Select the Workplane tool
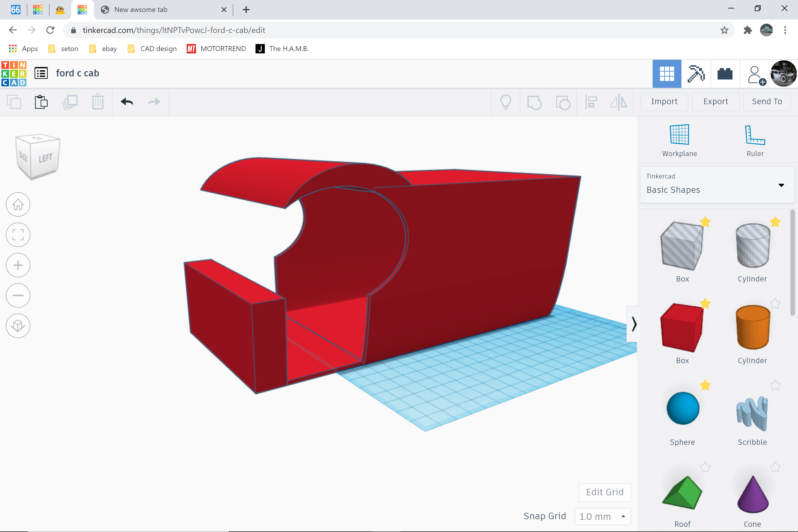Image resolution: width=798 pixels, height=532 pixels. pos(680,140)
